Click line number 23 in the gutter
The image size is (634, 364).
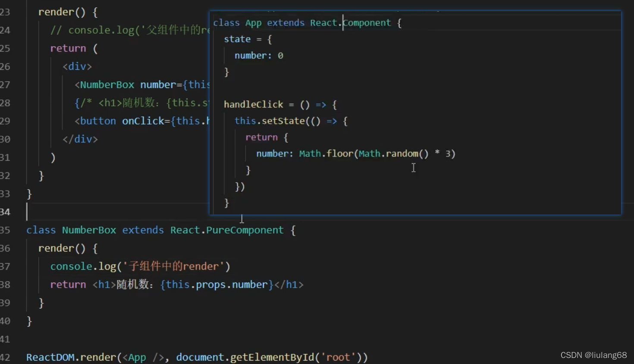click(x=5, y=12)
